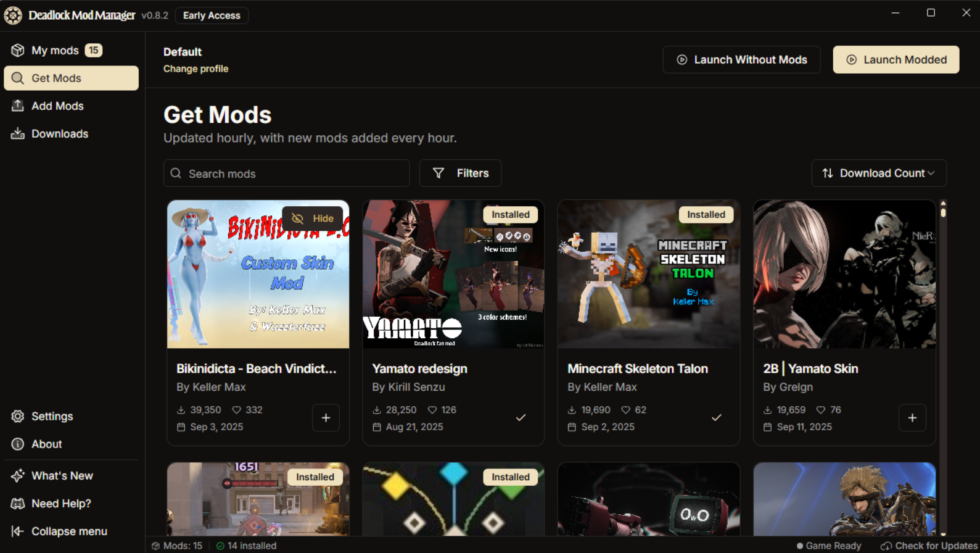The height and width of the screenshot is (553, 980).
Task: Add the 2B Yamato Skin mod
Action: [912, 418]
